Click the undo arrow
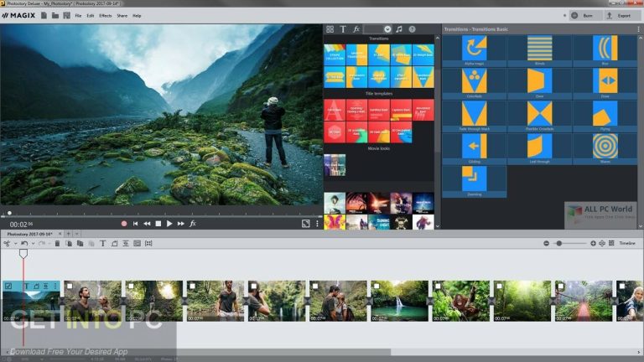 click(24, 243)
